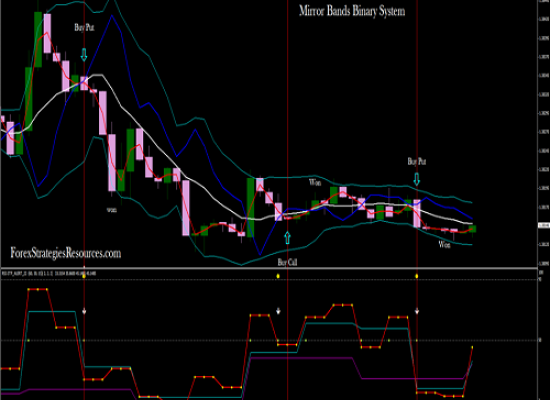Viewport: 550px width, 400px height.
Task: Select the Won label above the white moving average
Action: (315, 182)
